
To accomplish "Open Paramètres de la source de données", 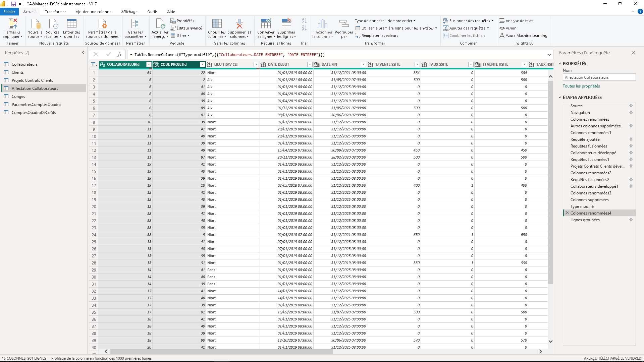I will [102, 28].
